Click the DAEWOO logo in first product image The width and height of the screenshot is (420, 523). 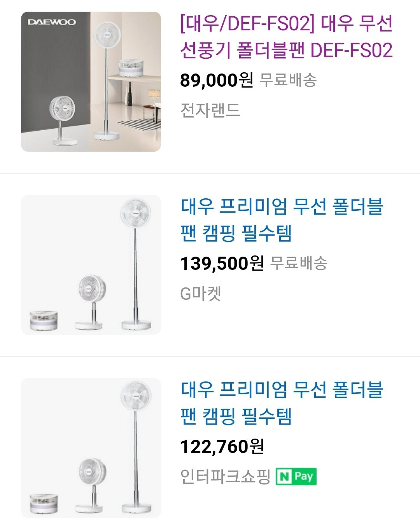[x=52, y=22]
